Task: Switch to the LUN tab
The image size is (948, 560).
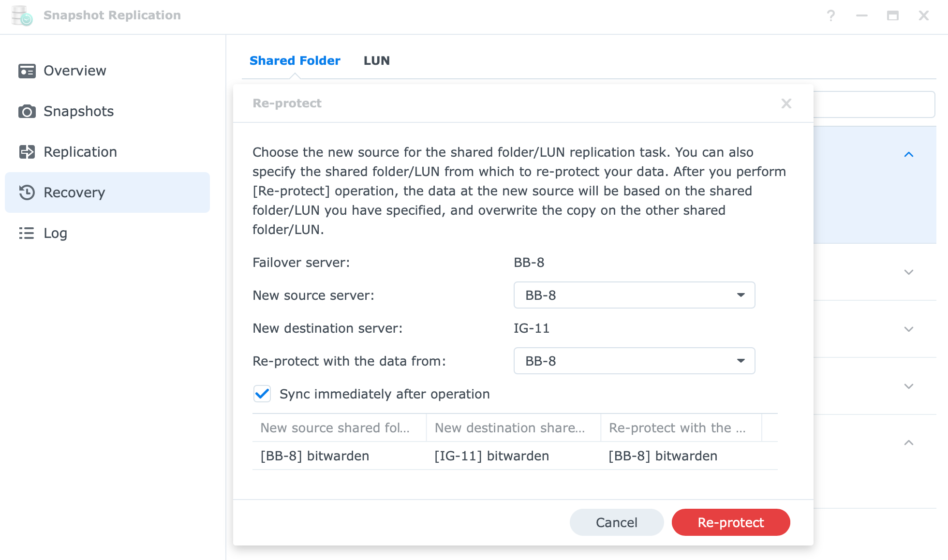Action: (x=377, y=60)
